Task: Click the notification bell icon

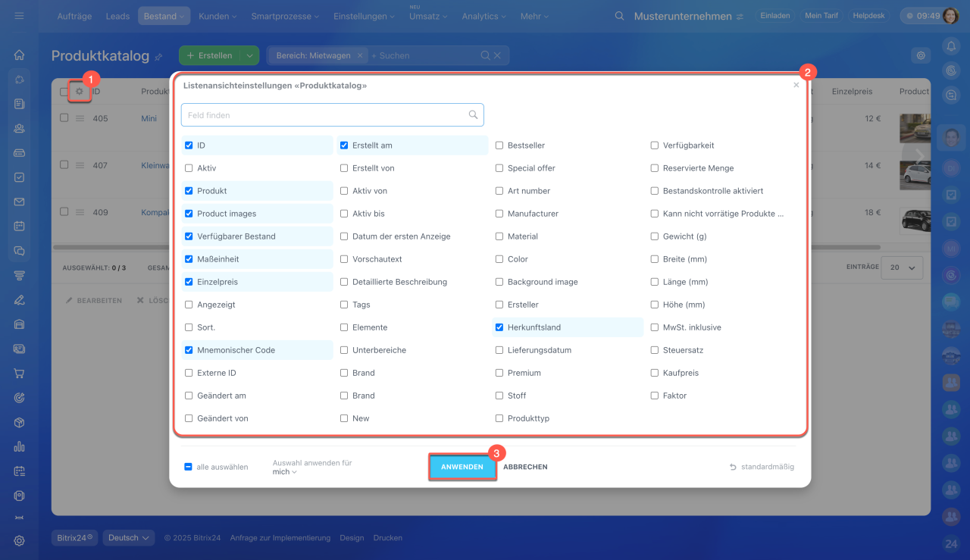Action: [951, 46]
